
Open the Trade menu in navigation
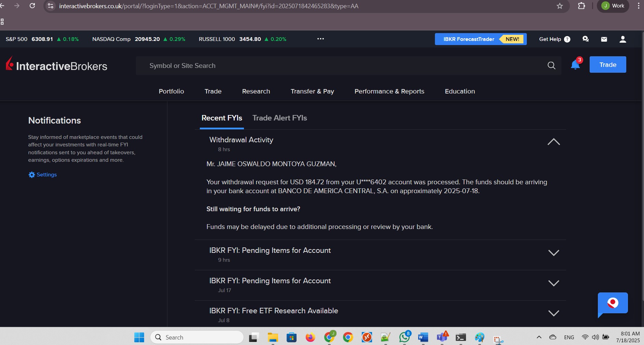[x=213, y=91]
